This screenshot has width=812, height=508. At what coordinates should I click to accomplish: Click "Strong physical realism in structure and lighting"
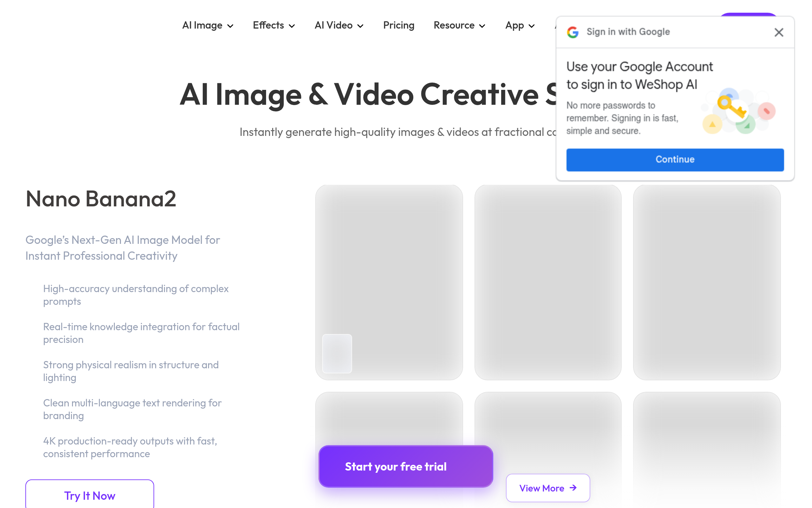[131, 371]
